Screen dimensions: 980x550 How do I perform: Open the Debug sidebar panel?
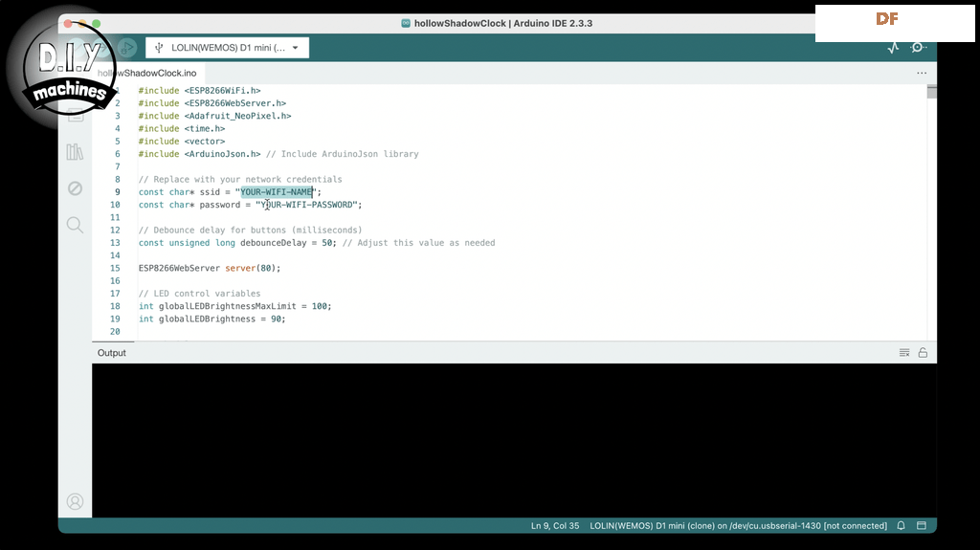pos(75,188)
